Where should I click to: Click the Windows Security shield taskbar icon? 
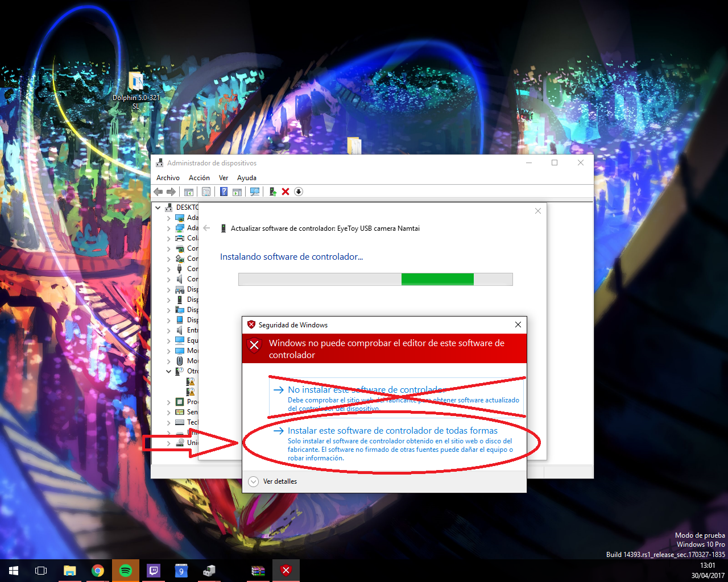pyautogui.click(x=286, y=571)
